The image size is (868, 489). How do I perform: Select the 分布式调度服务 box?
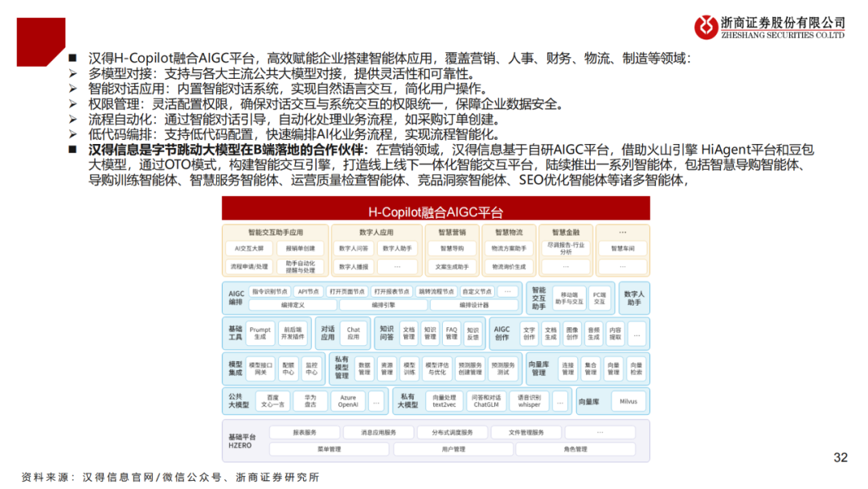click(452, 433)
